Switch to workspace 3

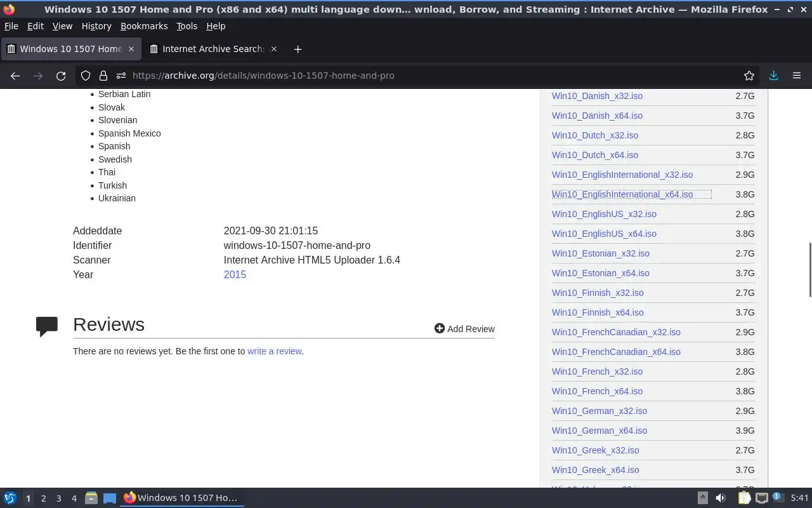[58, 498]
